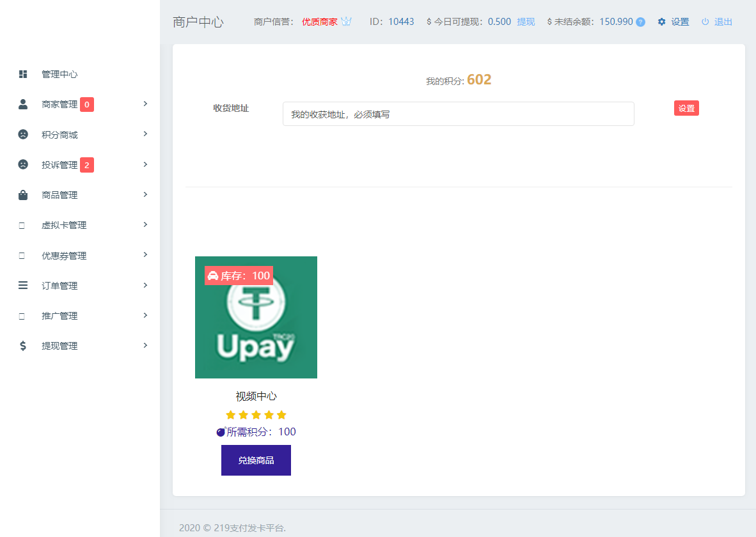Click the dollar icon before 未结余额
The height and width of the screenshot is (537, 756).
pyautogui.click(x=549, y=22)
